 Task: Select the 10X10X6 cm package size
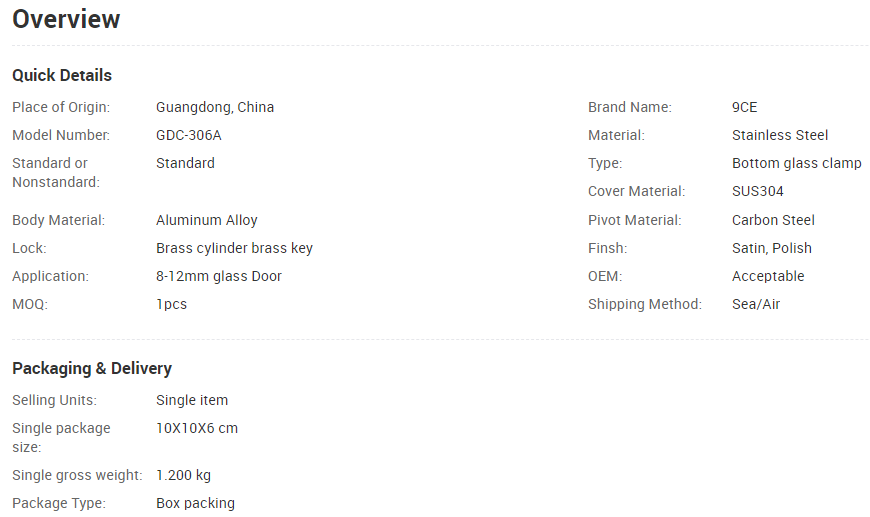pyautogui.click(x=197, y=428)
